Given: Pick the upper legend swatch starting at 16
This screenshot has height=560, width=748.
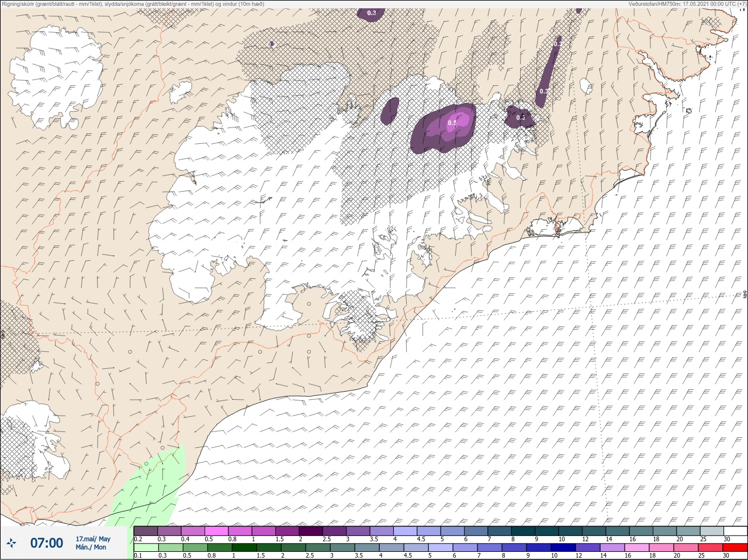Looking at the screenshot, I should click(641, 531).
